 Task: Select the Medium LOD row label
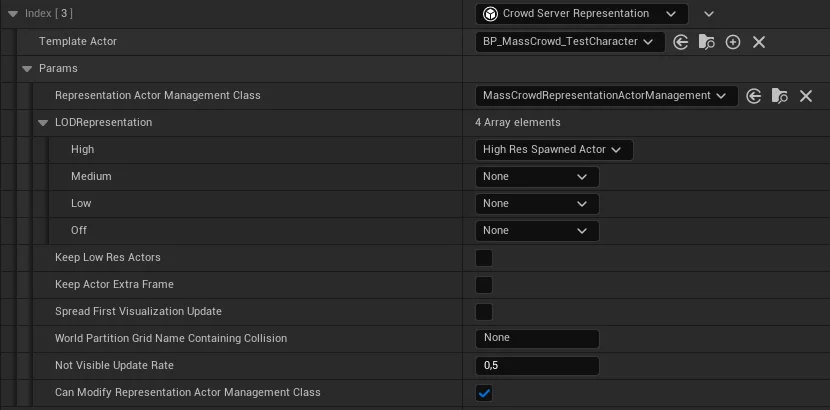(x=91, y=176)
